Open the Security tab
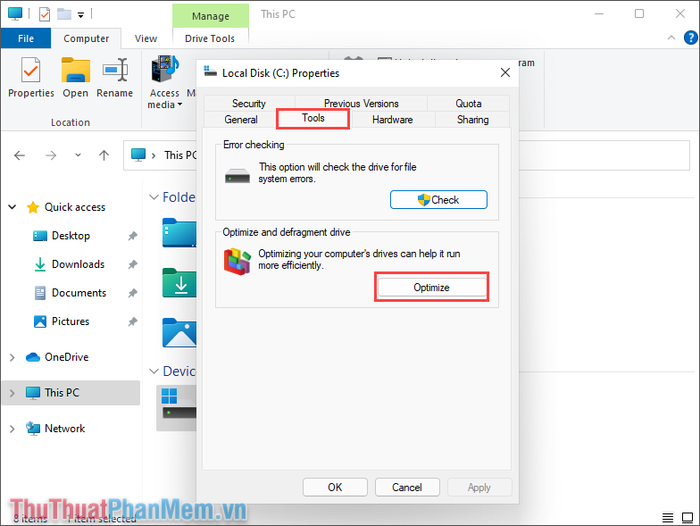Screen dimensions: 700x526 (x=249, y=104)
